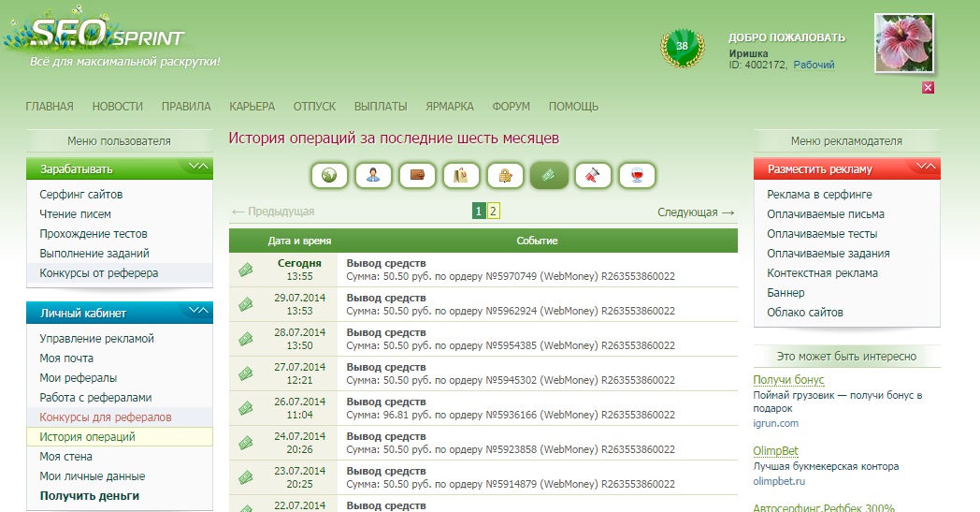Open Мои личные данные
Image resolution: width=980 pixels, height=512 pixels.
93,476
